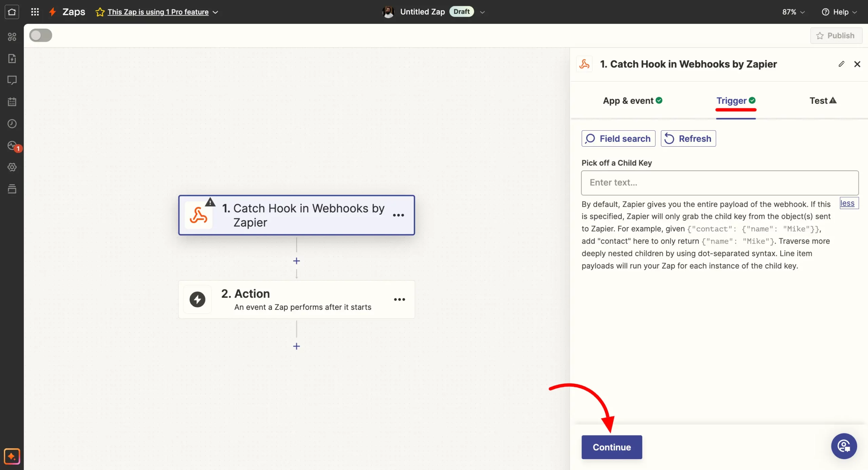
Task: Open three-dot menu on Action step
Action: tap(399, 299)
